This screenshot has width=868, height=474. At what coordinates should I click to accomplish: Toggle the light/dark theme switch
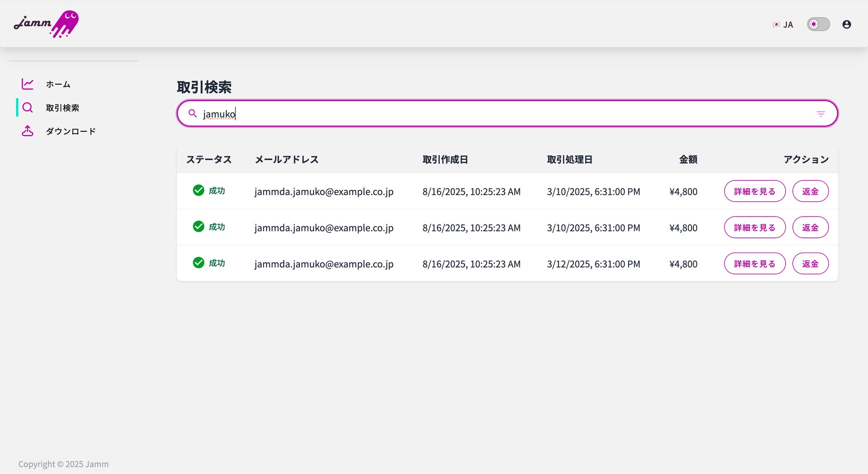[x=818, y=25]
